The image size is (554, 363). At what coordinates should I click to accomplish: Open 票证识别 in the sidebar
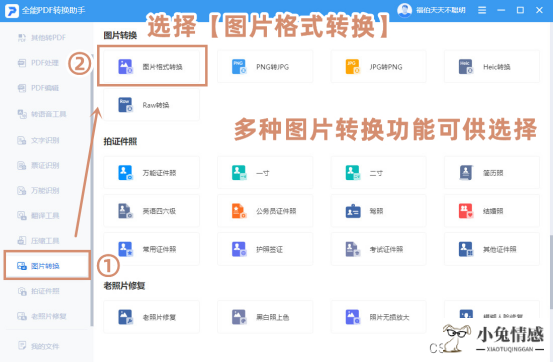click(38, 165)
